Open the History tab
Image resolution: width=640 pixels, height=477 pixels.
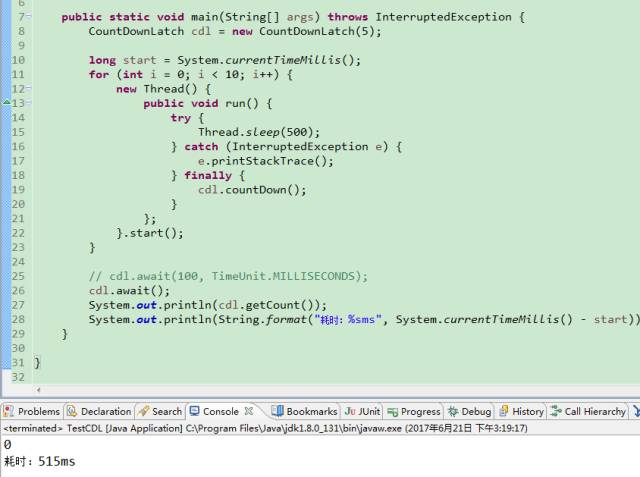(x=522, y=411)
